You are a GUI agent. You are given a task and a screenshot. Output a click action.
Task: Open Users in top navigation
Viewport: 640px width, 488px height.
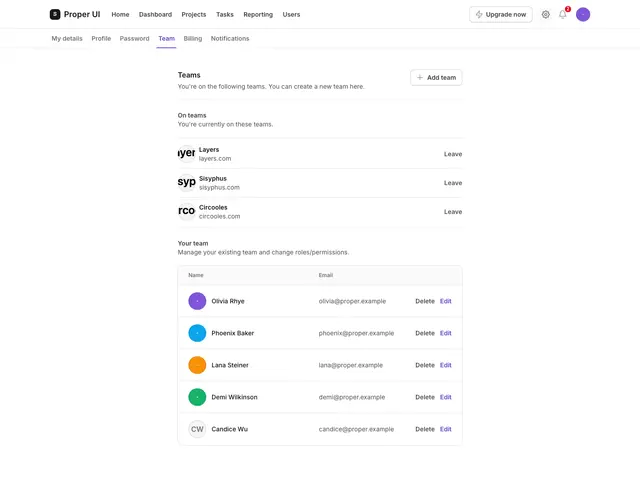click(291, 14)
